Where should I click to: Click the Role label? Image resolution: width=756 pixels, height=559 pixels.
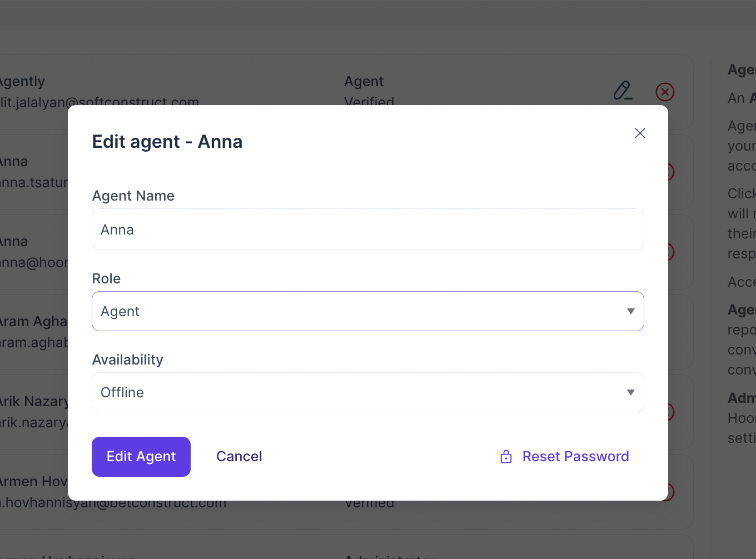(106, 278)
